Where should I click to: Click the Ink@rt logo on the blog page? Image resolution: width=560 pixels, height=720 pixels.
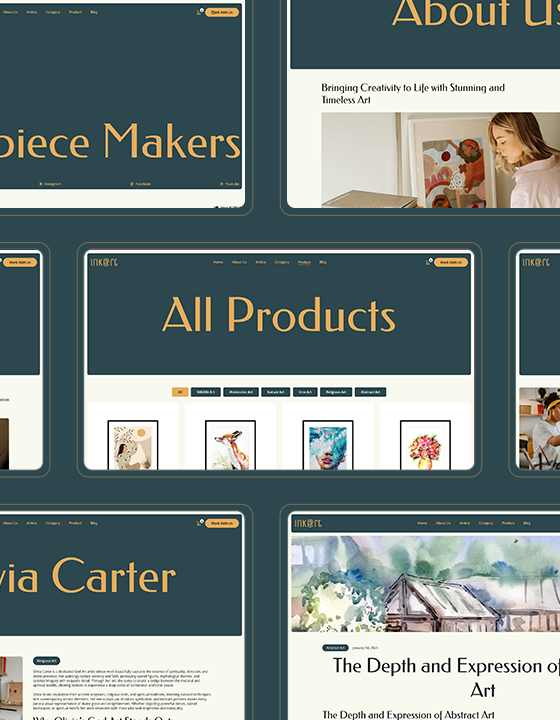(308, 523)
